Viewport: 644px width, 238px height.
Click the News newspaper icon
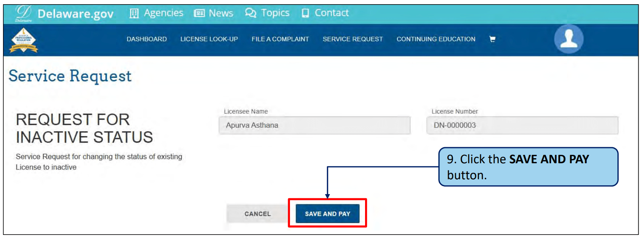point(199,13)
